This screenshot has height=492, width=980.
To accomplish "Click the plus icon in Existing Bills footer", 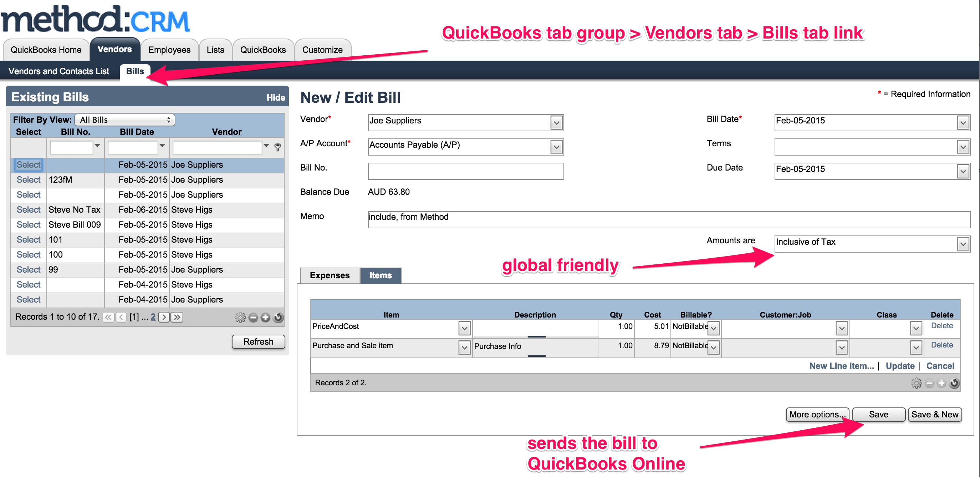I will click(266, 317).
